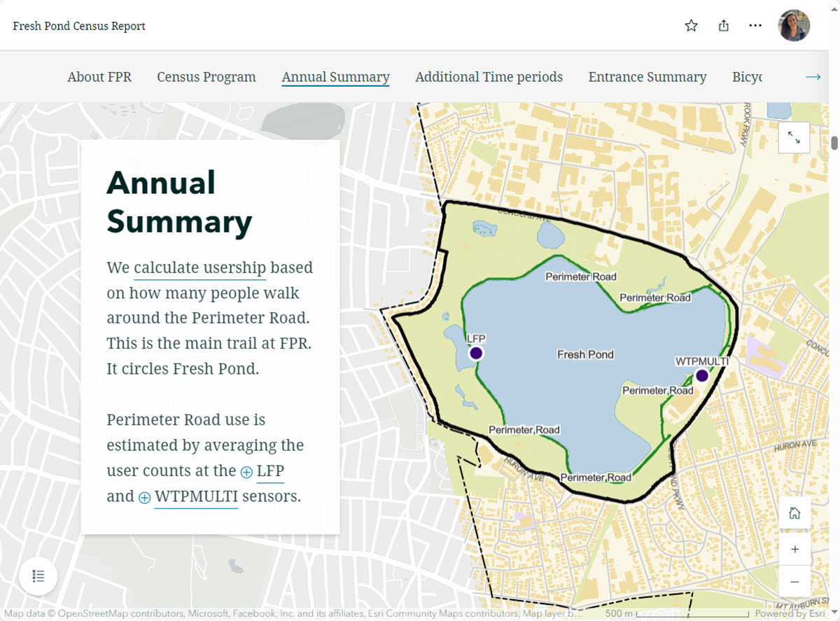Expand the map to fullscreen
This screenshot has width=840, height=621.
(794, 137)
